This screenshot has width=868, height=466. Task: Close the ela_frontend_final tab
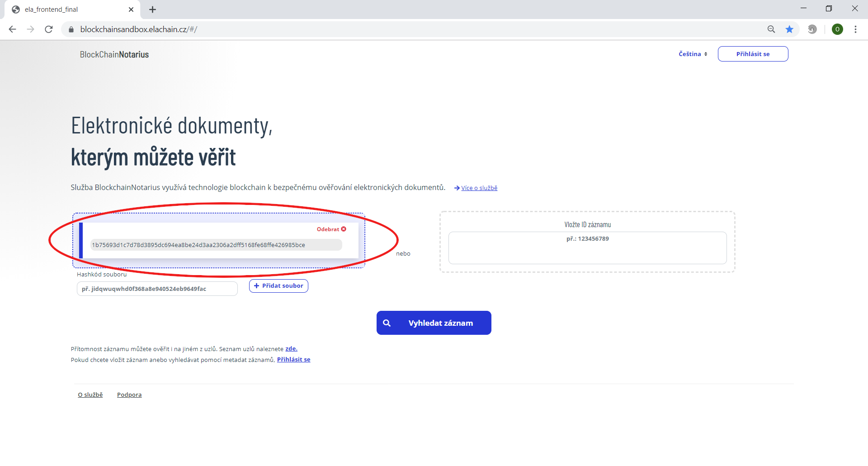[131, 10]
